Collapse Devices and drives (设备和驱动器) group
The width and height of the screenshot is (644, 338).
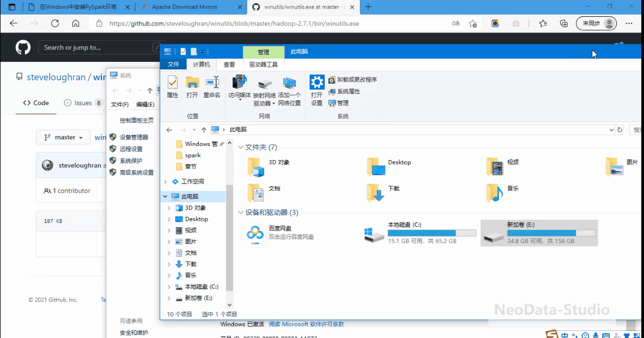241,213
